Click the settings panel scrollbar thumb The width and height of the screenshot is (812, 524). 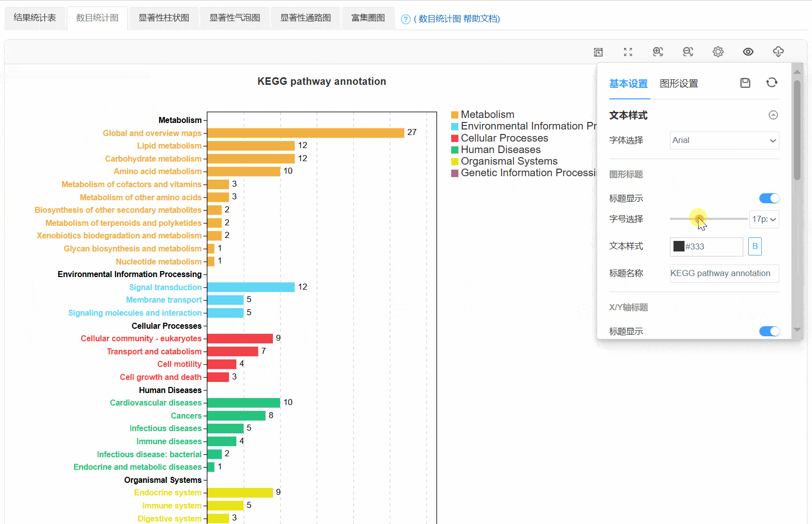[x=797, y=129]
